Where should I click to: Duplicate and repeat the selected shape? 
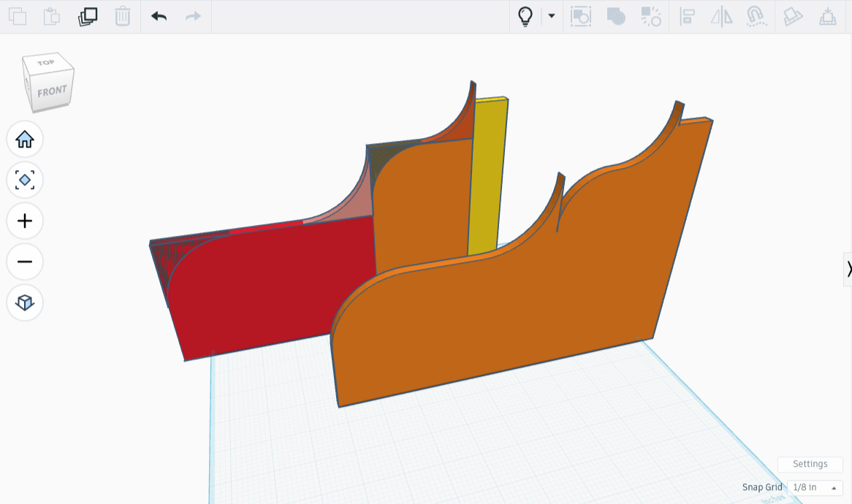(x=88, y=16)
